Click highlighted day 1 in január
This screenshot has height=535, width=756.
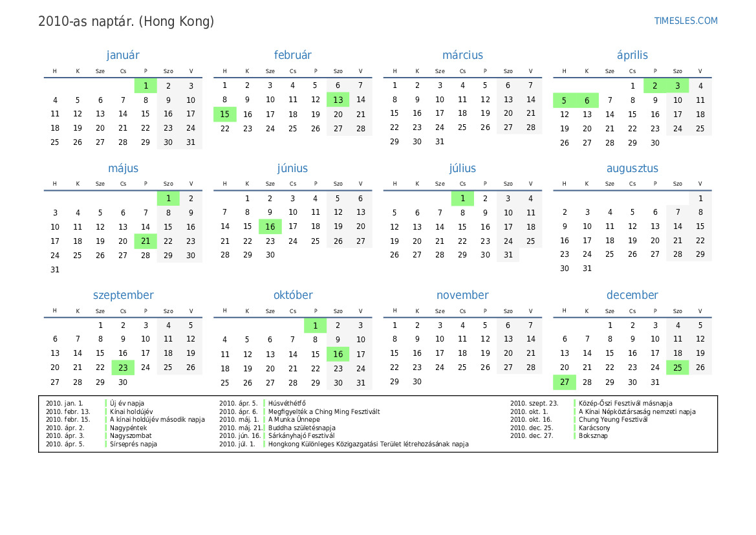(146, 86)
